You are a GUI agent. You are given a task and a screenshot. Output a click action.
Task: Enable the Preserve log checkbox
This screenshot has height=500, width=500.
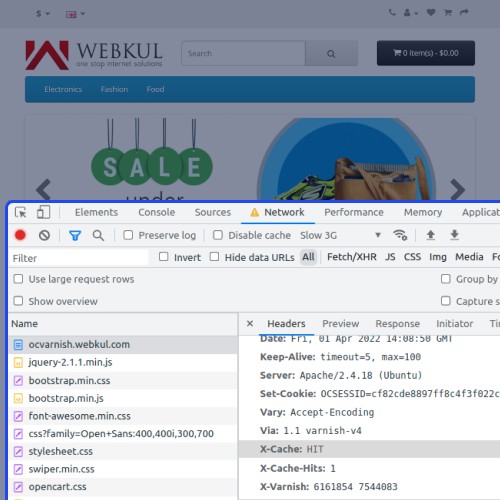(128, 235)
